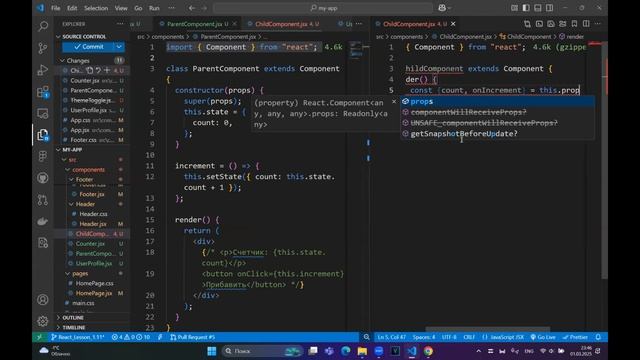Collapse the Header folder
This screenshot has height=360, width=640.
click(71, 204)
